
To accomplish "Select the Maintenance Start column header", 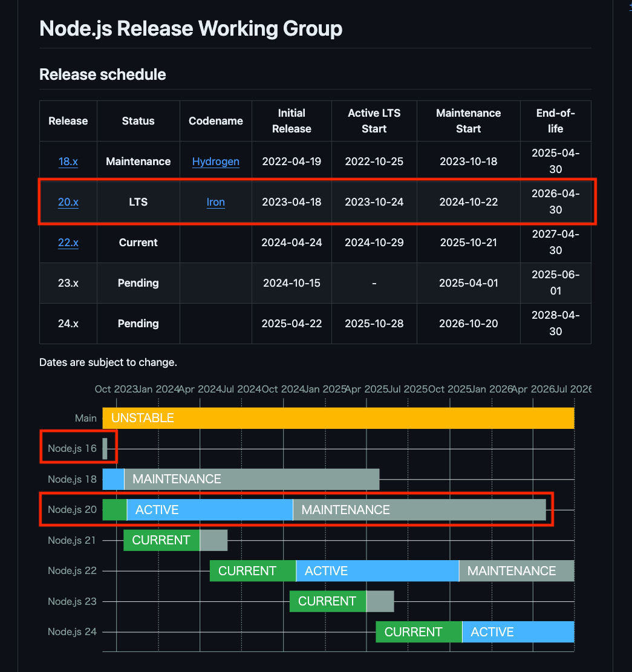I will pos(468,121).
